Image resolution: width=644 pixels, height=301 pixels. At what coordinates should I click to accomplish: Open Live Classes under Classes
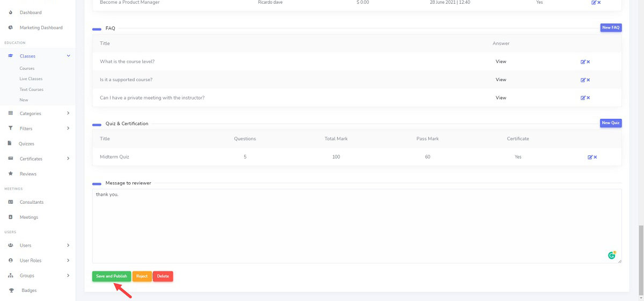tap(31, 79)
